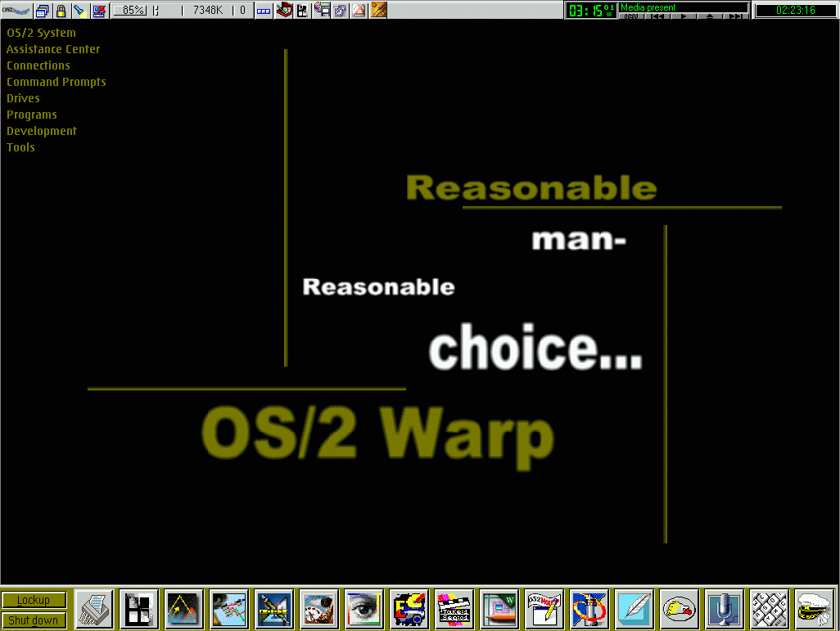Click the Shut down button
This screenshot has width=840, height=631.
point(34,620)
